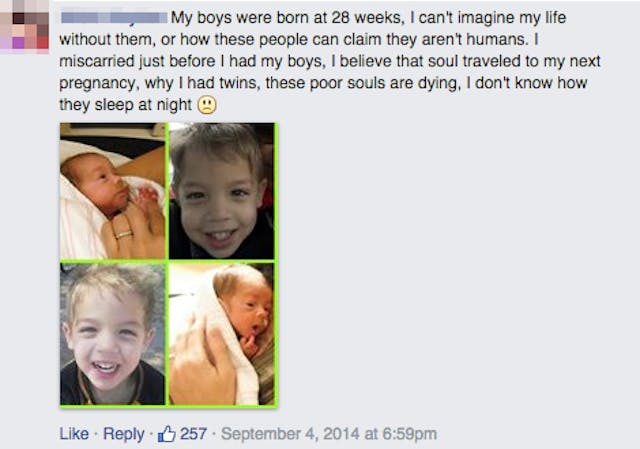This screenshot has width=640, height=449.
Task: Like this comment using the Like link
Action: [74, 434]
